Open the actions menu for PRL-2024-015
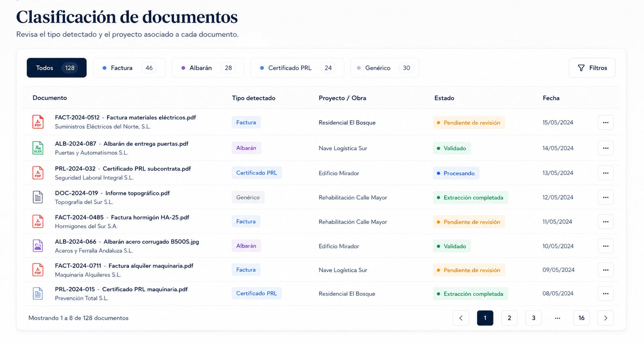The image size is (644, 344). click(605, 294)
